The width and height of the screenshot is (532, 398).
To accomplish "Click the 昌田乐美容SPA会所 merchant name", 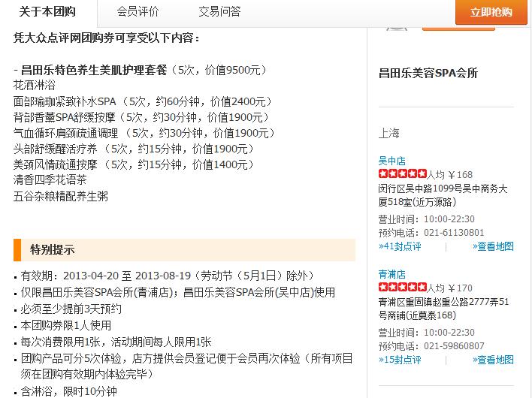I will 428,73.
